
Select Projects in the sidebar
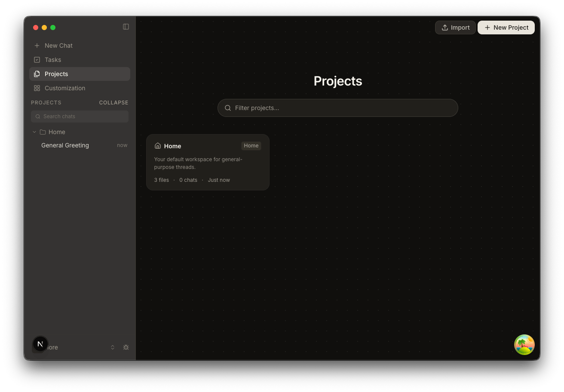[x=80, y=74]
